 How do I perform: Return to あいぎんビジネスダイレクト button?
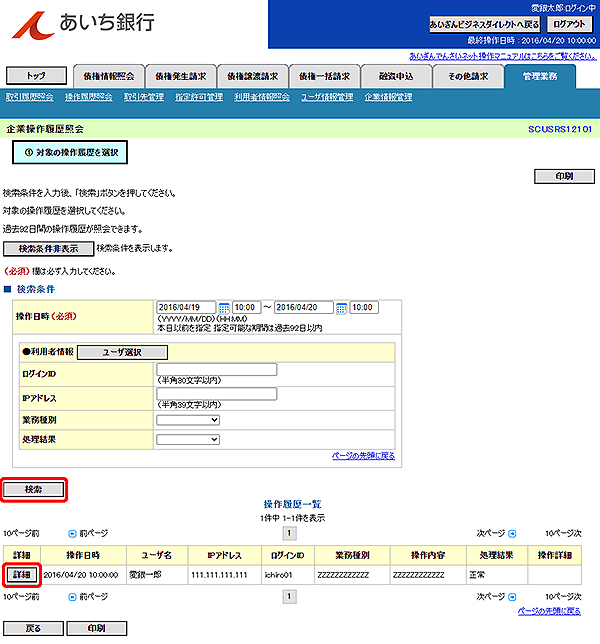tap(485, 24)
